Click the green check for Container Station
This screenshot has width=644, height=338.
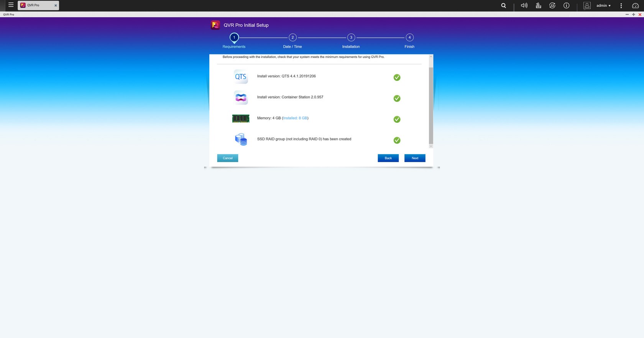point(397,98)
